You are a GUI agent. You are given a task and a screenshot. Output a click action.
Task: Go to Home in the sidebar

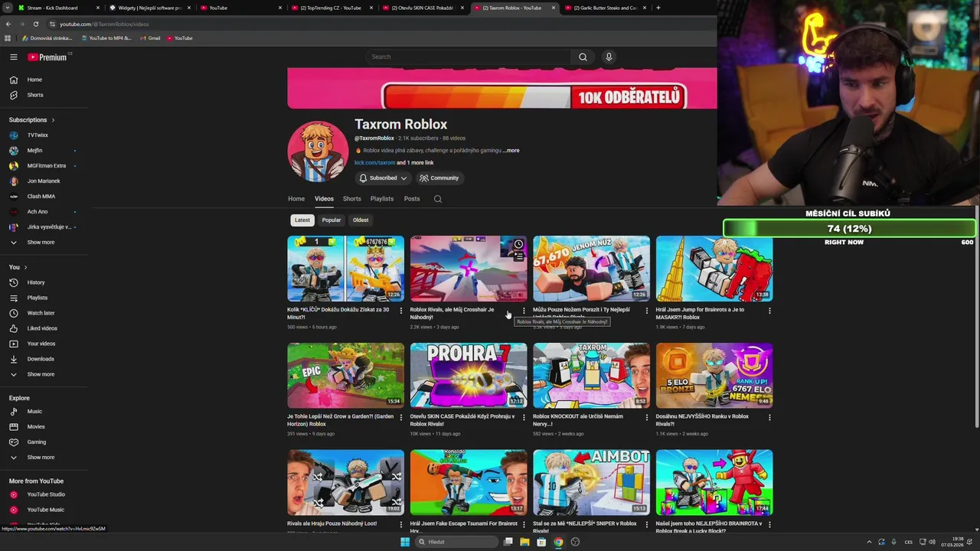point(34,80)
